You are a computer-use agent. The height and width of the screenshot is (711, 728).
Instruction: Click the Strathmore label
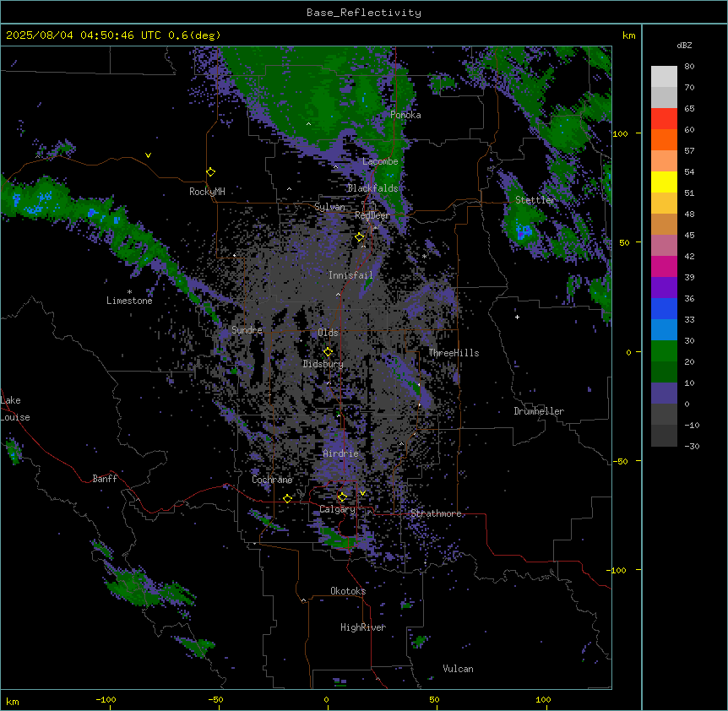436,513
